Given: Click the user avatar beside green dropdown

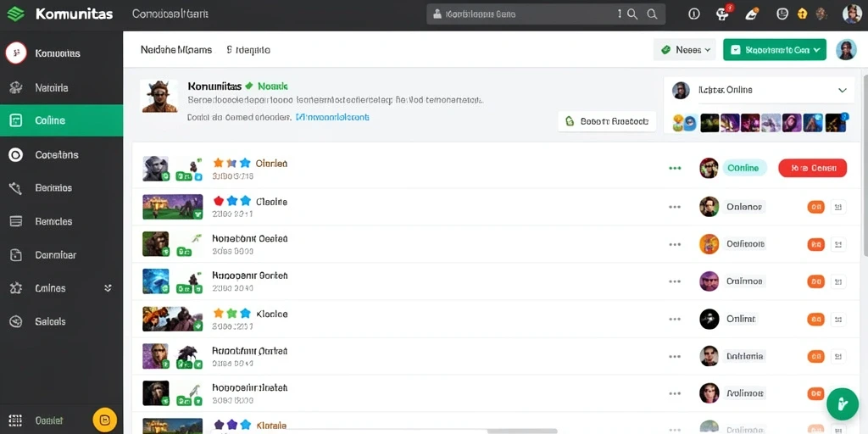Looking at the screenshot, I should (x=846, y=50).
